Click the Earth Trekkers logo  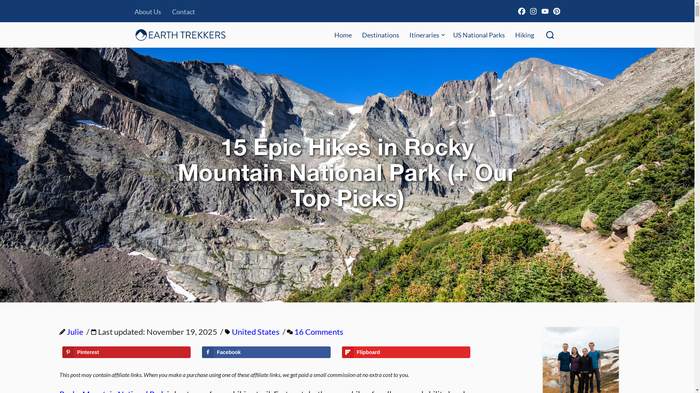pyautogui.click(x=180, y=35)
